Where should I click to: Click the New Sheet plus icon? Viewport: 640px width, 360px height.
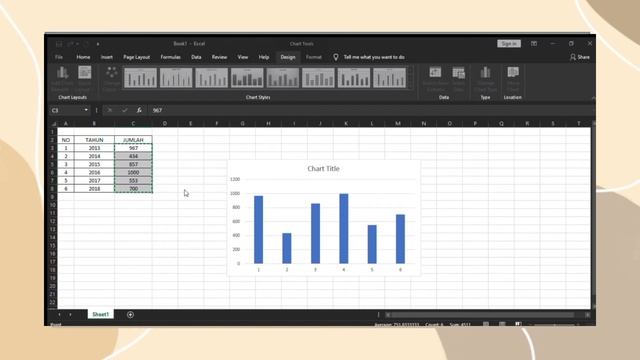pos(130,315)
